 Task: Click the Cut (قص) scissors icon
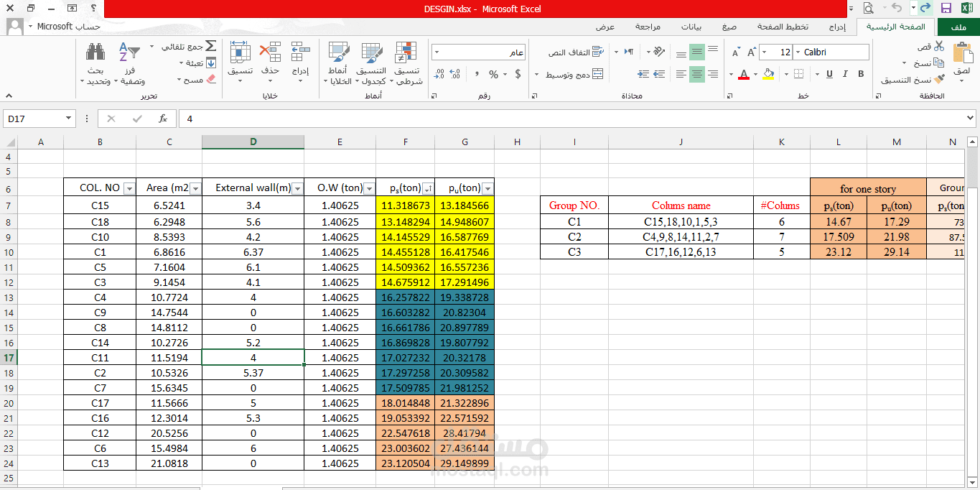click(939, 46)
